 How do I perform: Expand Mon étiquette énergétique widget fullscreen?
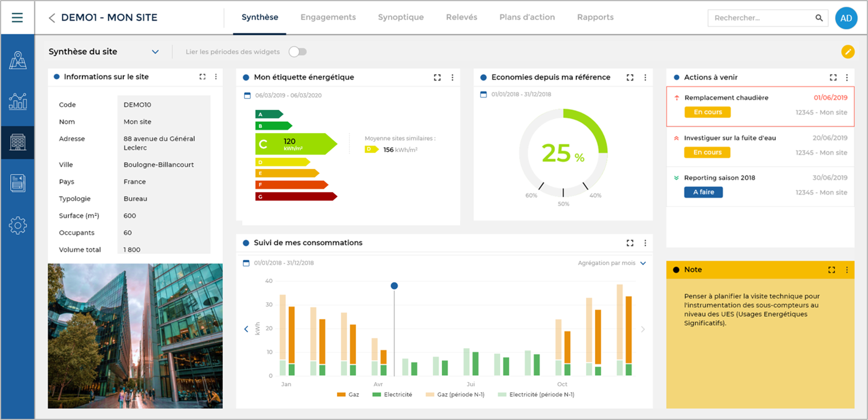click(x=437, y=78)
